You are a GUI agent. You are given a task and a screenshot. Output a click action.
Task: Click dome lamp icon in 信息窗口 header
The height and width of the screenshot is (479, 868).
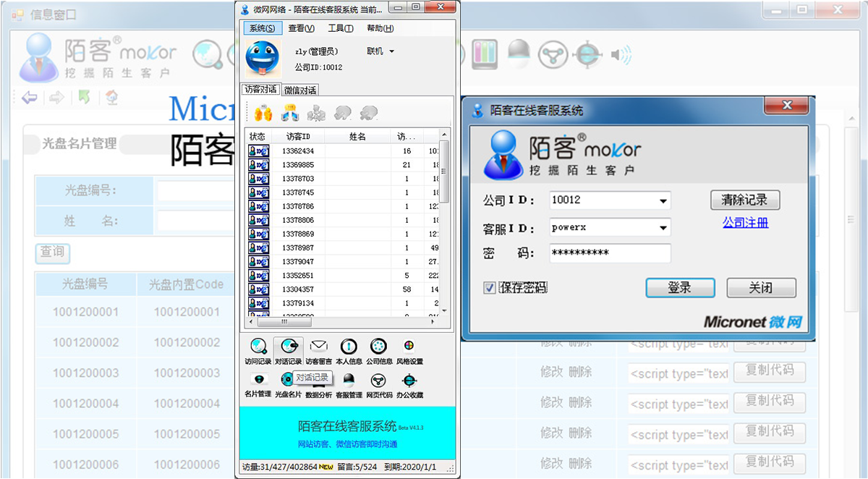pyautogui.click(x=519, y=52)
